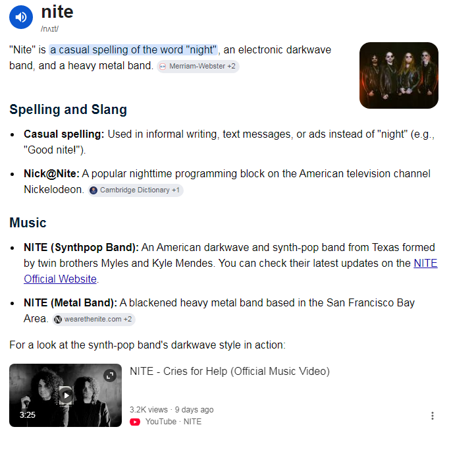Click the YouTube · NITE channel label
Screen dimensions: 476x452
pyautogui.click(x=173, y=422)
